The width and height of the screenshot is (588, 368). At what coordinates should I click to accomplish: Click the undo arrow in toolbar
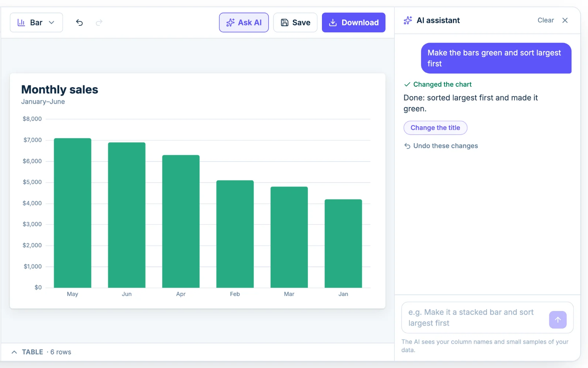coord(79,22)
